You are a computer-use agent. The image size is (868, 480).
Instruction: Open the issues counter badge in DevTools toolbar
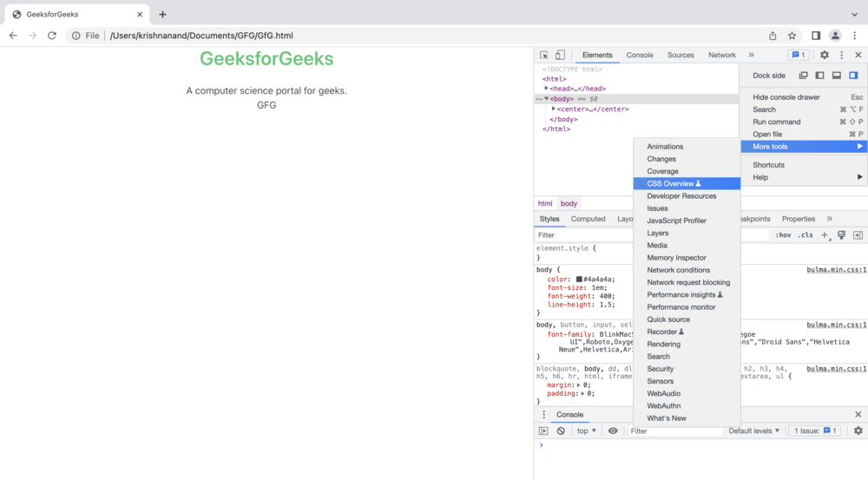tap(799, 55)
